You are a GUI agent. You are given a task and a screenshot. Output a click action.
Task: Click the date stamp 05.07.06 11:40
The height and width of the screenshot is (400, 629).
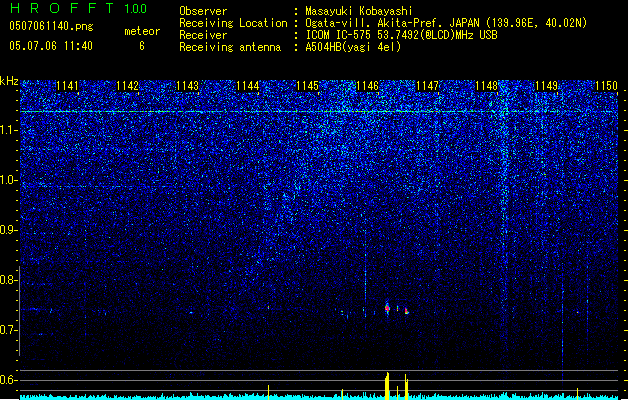click(51, 46)
